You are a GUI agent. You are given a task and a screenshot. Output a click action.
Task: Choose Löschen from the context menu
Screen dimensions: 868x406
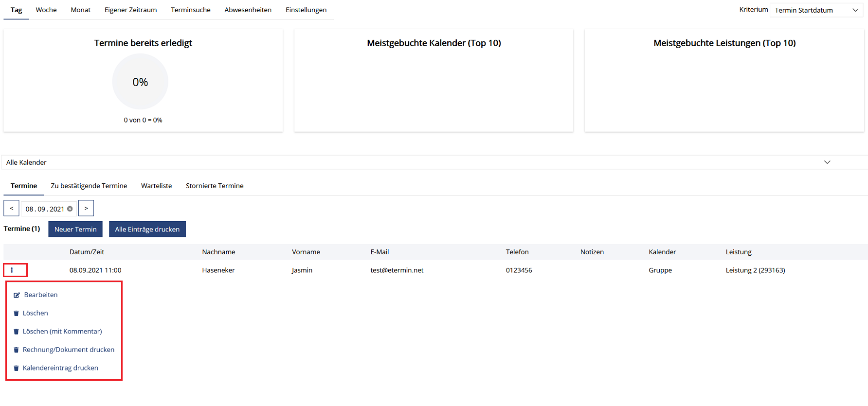pos(36,313)
